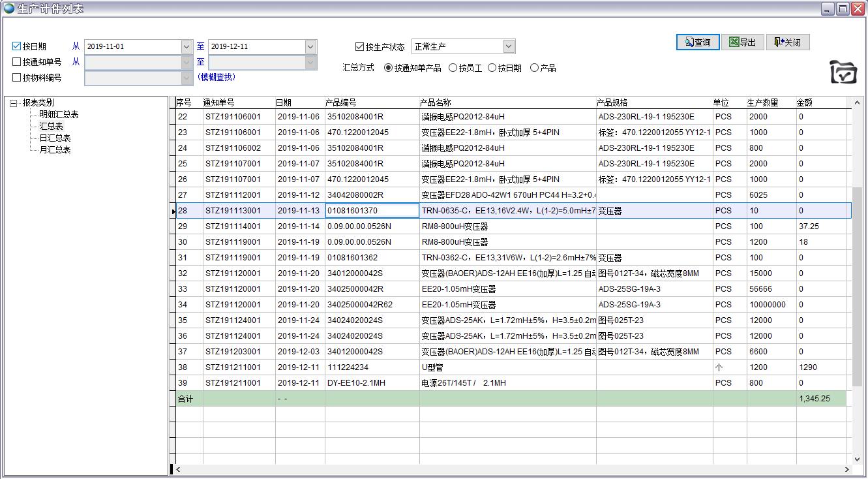Collapse the 报表类别 tree node
This screenshot has width=868, height=479.
tap(13, 103)
